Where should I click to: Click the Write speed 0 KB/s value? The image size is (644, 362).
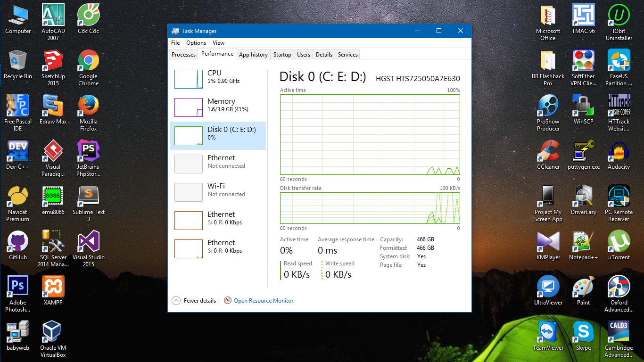point(339,274)
